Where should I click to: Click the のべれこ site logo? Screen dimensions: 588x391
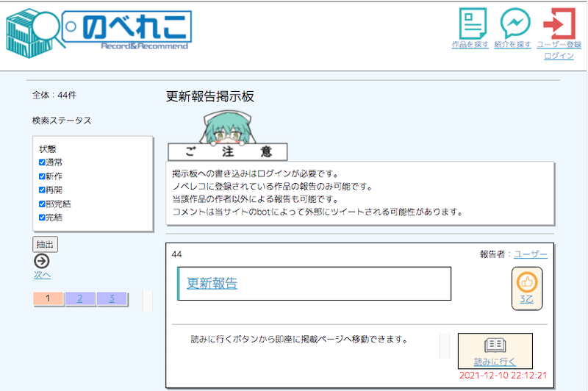click(99, 33)
